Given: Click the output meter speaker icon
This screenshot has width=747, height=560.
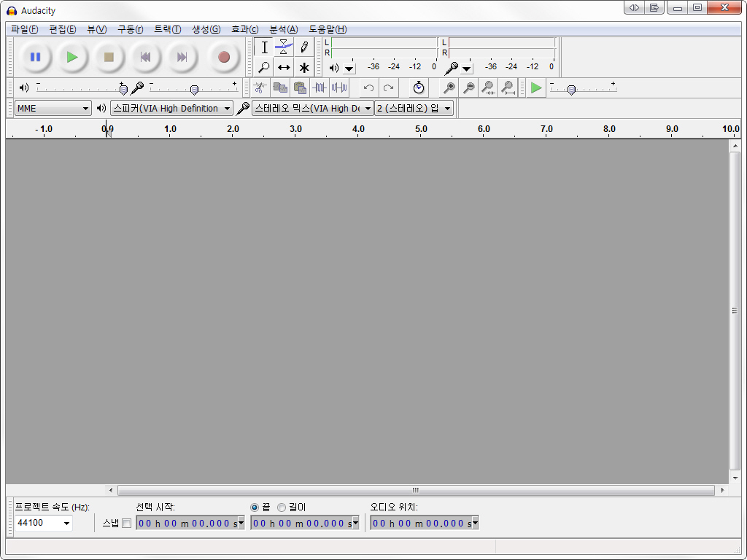Looking at the screenshot, I should point(334,68).
